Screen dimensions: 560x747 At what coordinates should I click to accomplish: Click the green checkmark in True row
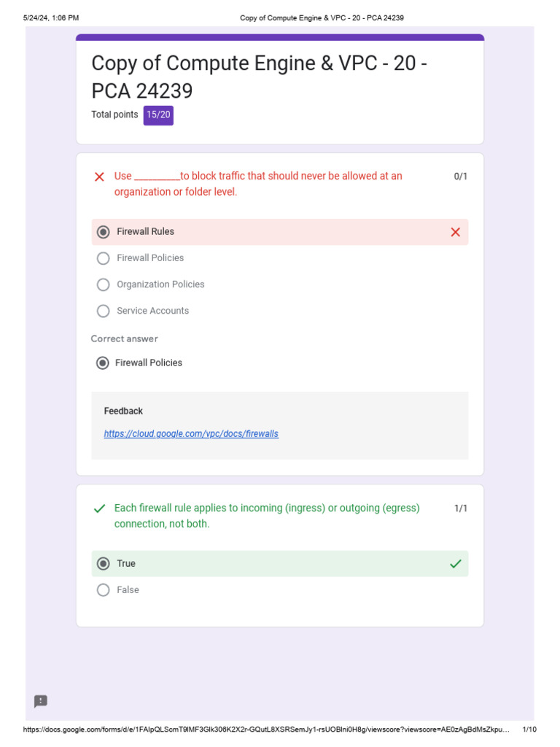(455, 564)
